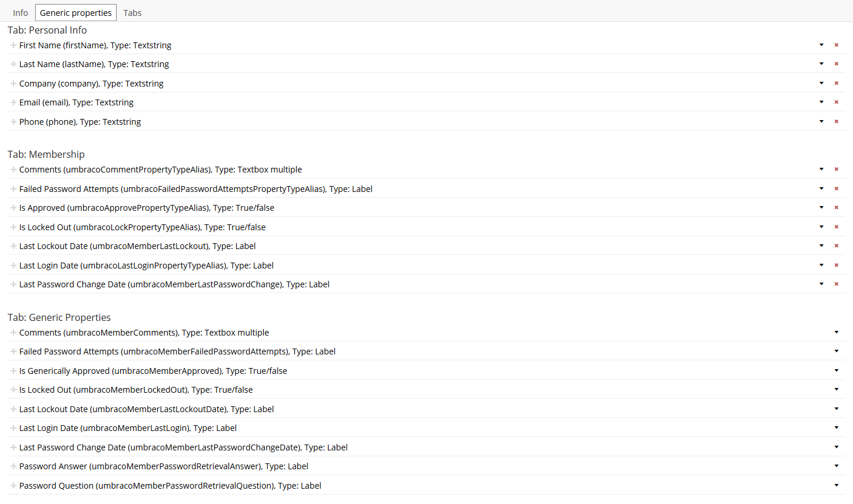Click handle icon beside Password Question

click(x=14, y=485)
